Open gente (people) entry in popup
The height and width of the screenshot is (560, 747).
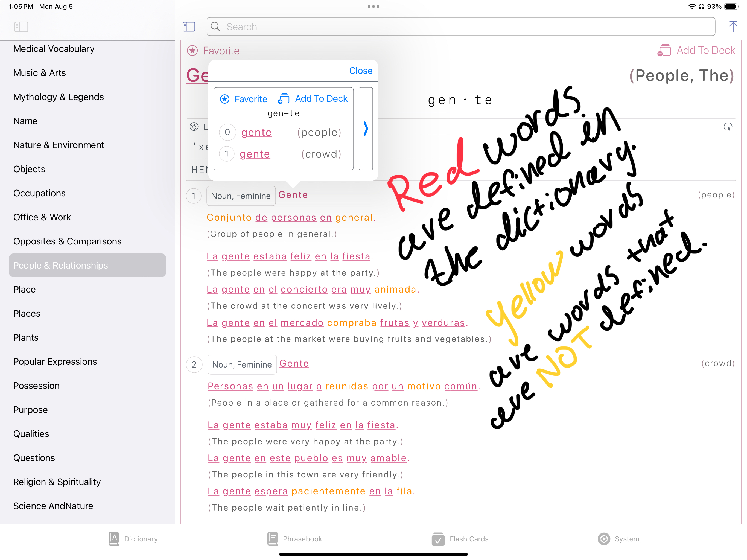(x=256, y=132)
